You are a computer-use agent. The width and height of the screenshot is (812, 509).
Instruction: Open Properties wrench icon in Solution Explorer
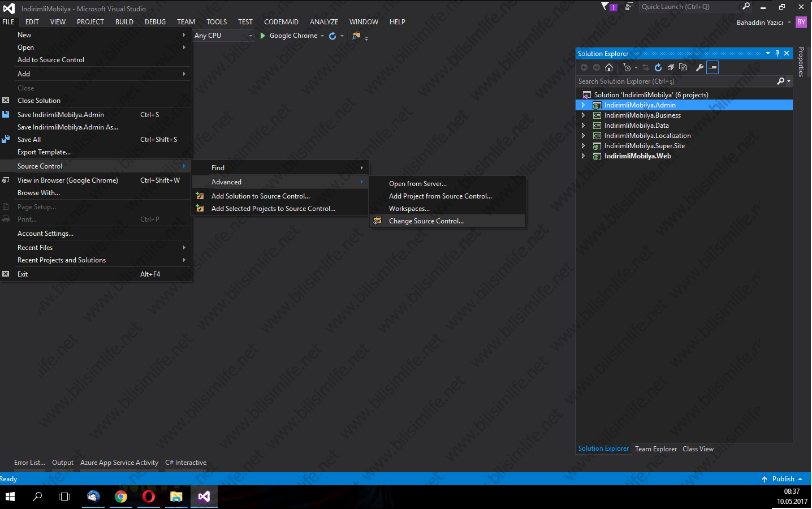[x=699, y=67]
